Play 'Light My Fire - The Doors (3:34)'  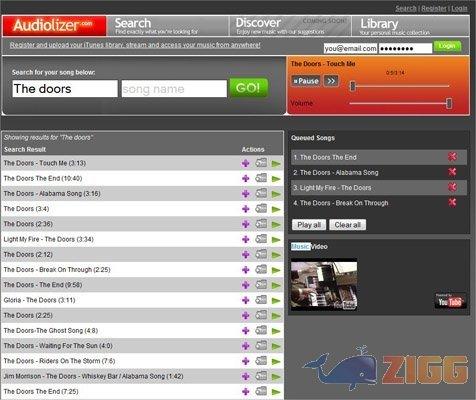pyautogui.click(x=276, y=240)
